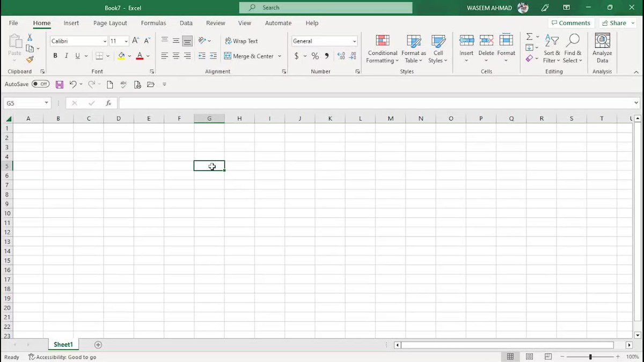Open Sort & Filter menu
The height and width of the screenshot is (362, 644).
(x=552, y=49)
